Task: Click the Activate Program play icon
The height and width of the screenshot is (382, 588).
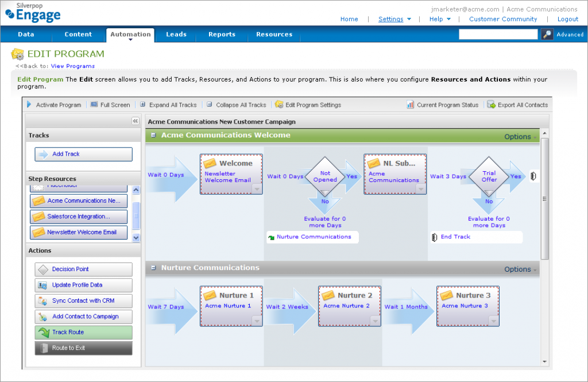Action: 29,105
